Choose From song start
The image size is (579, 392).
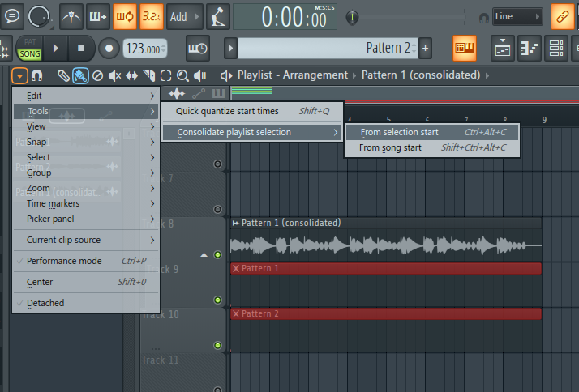click(432, 148)
